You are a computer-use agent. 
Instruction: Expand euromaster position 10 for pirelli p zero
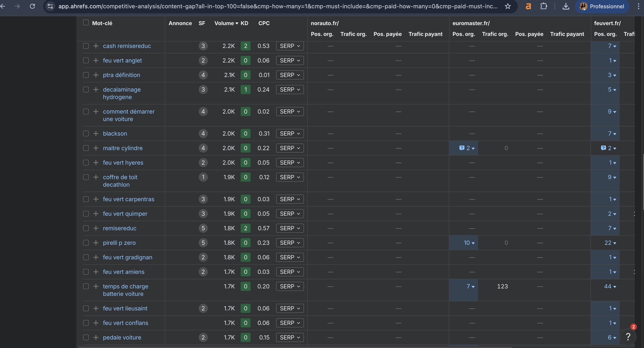(469, 243)
